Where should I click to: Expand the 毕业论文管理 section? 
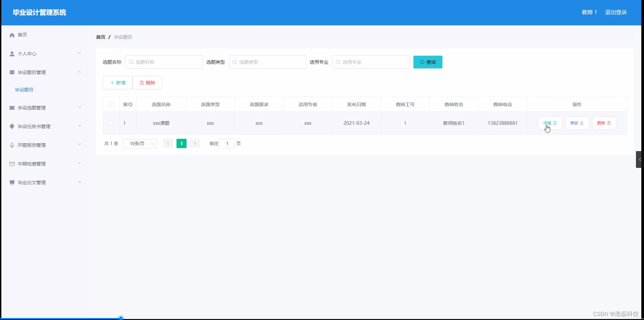point(80,182)
